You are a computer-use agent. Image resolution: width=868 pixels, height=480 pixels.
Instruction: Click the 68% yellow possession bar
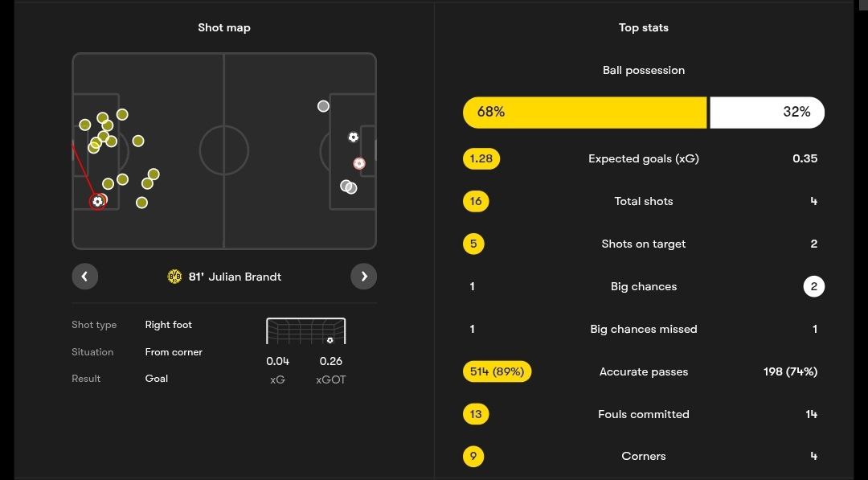584,113
